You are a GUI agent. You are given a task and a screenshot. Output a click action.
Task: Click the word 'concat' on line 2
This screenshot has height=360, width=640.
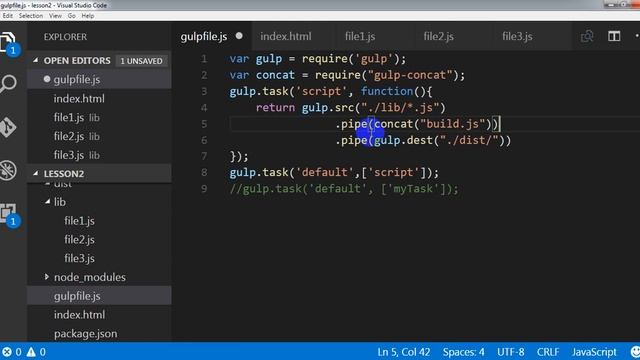[x=275, y=75]
